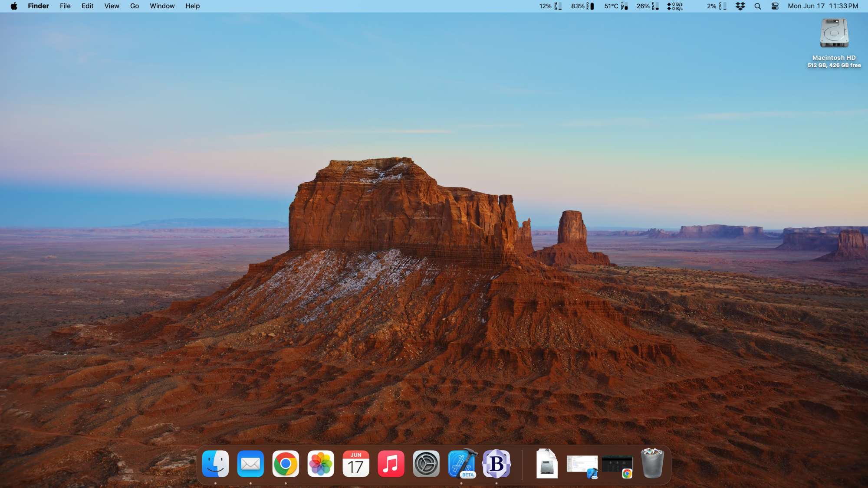Open BBEdit from the Dock
This screenshot has height=488, width=868.
[496, 464]
